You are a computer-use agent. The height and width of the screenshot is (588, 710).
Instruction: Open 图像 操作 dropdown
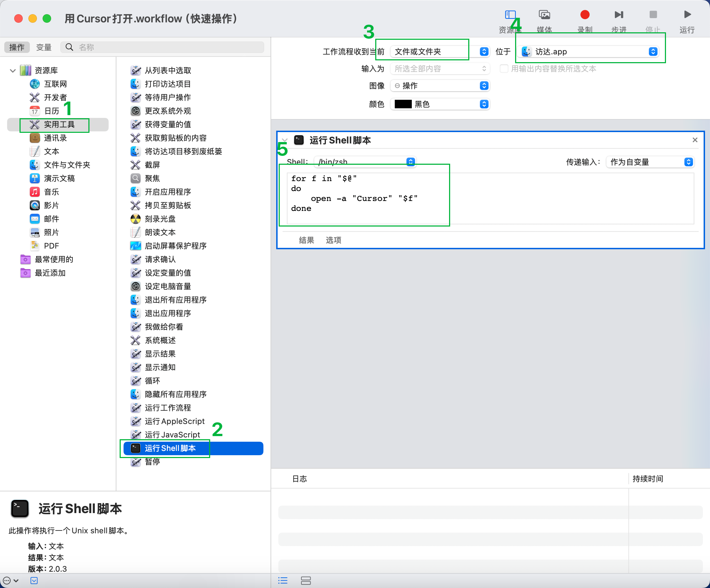(x=440, y=86)
